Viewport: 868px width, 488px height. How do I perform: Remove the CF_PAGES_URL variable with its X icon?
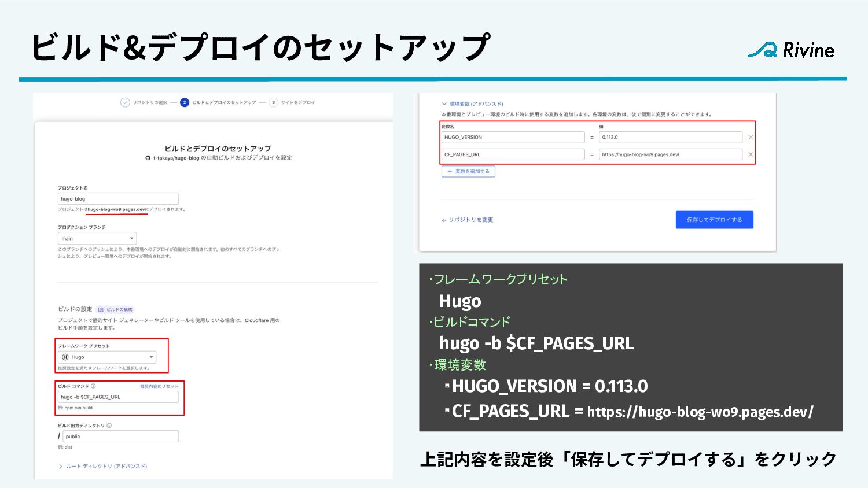(x=751, y=154)
